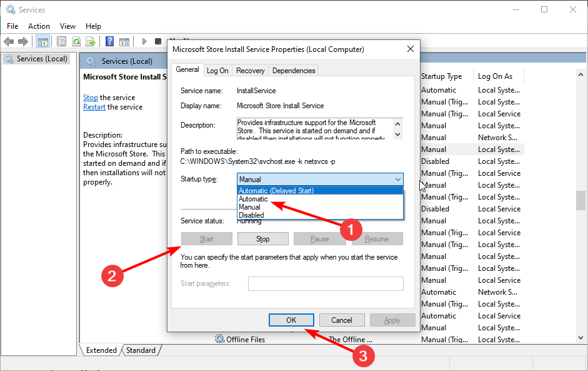
Task: Click the Export List toolbar icon
Action: tap(91, 41)
